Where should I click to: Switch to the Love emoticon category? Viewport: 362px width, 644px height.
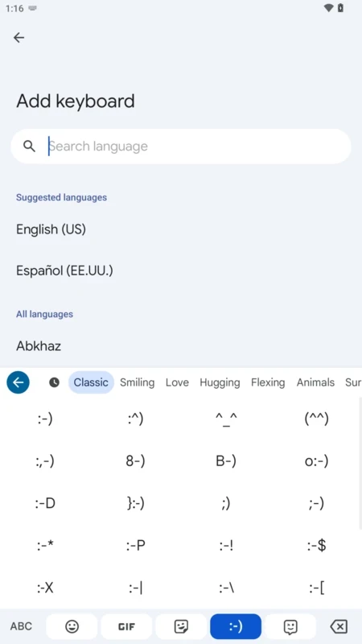point(177,382)
